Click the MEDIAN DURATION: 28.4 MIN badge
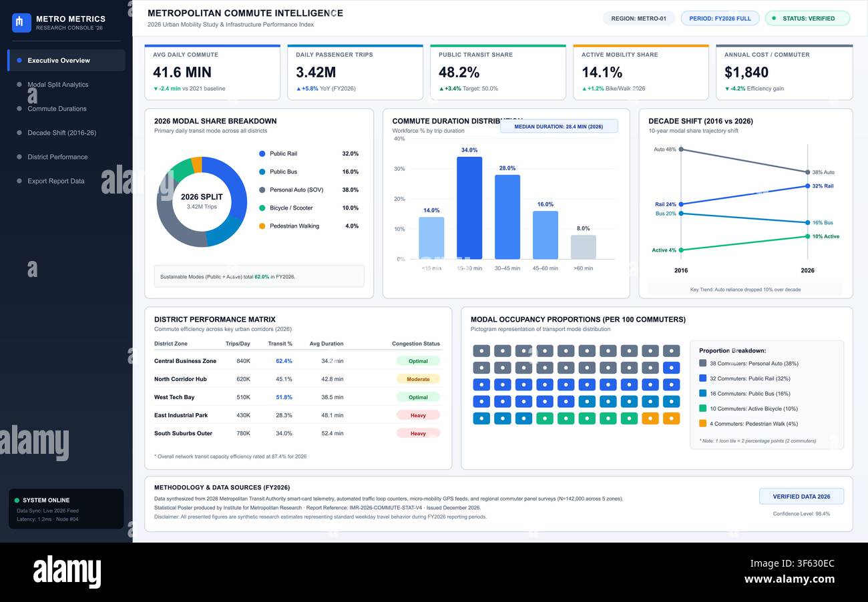 (558, 126)
